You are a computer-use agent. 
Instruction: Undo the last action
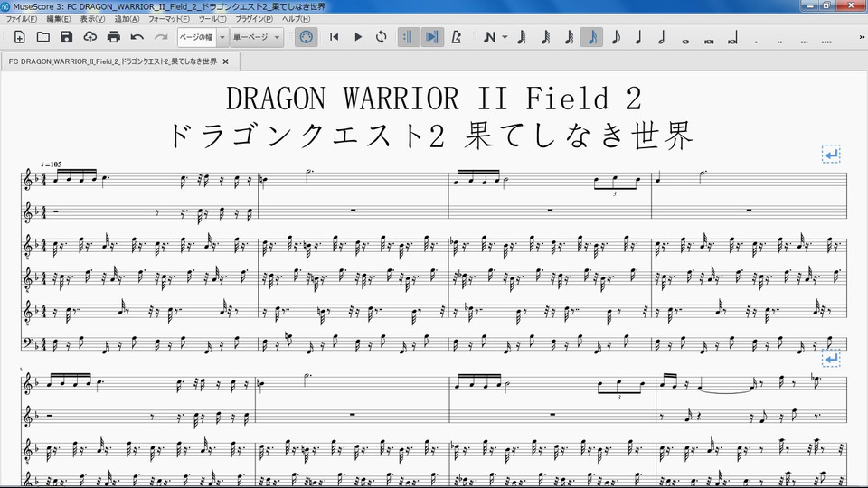[137, 37]
